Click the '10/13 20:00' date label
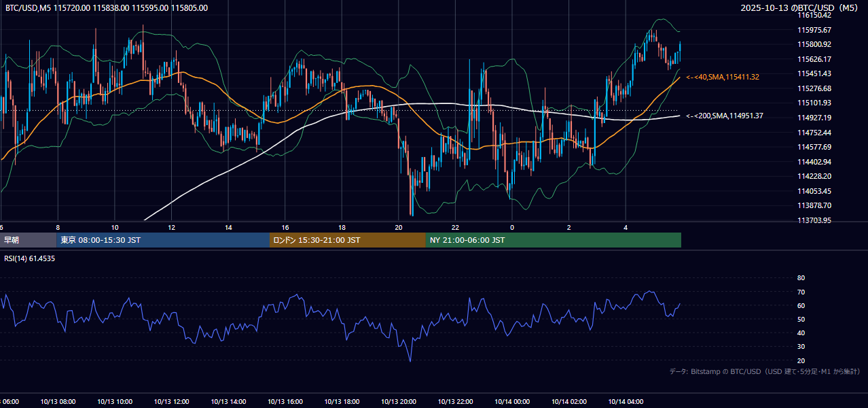868x408 pixels. pos(399,402)
